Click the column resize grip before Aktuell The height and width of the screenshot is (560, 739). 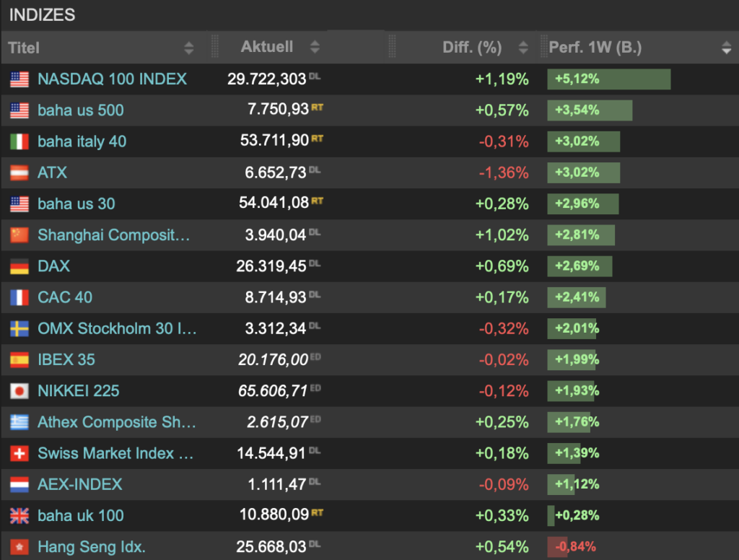pyautogui.click(x=215, y=47)
